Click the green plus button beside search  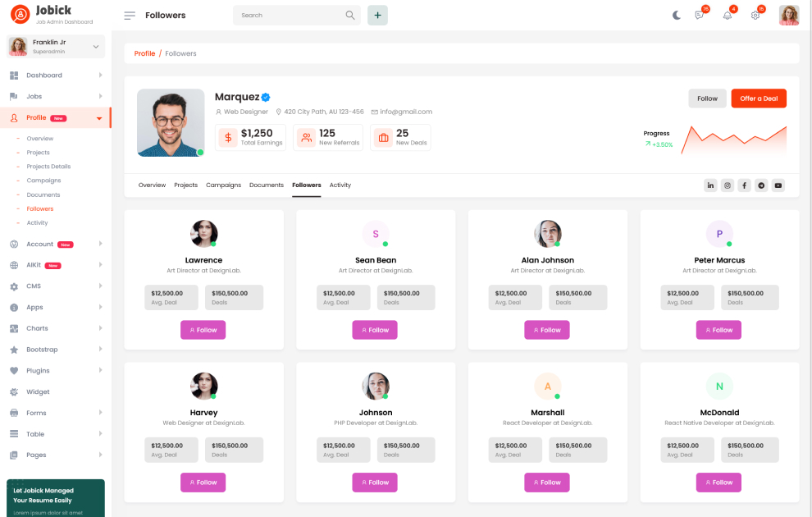point(377,16)
